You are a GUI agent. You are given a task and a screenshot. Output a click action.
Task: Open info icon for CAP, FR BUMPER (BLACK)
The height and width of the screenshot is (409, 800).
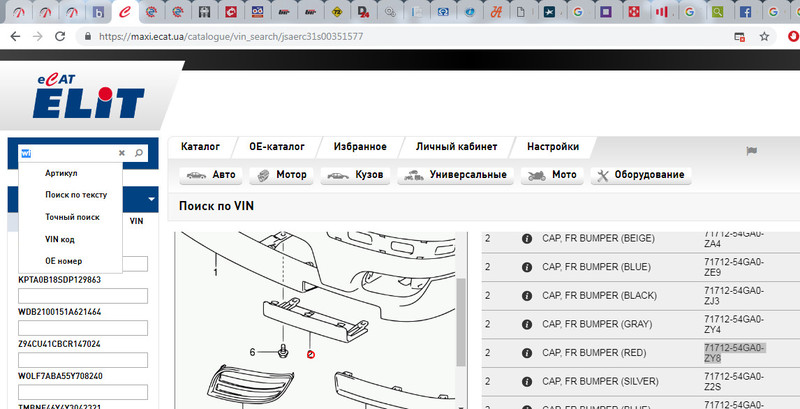(x=526, y=296)
